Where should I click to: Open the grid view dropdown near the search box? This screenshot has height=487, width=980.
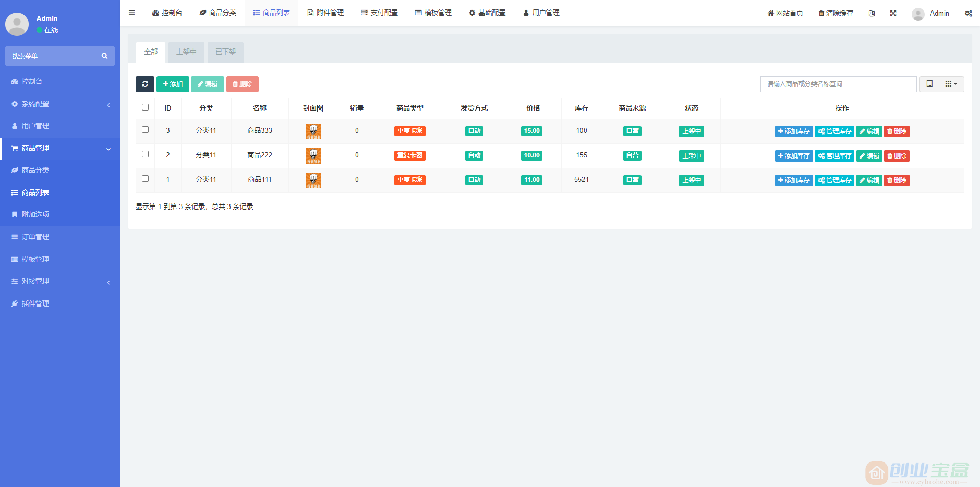950,84
